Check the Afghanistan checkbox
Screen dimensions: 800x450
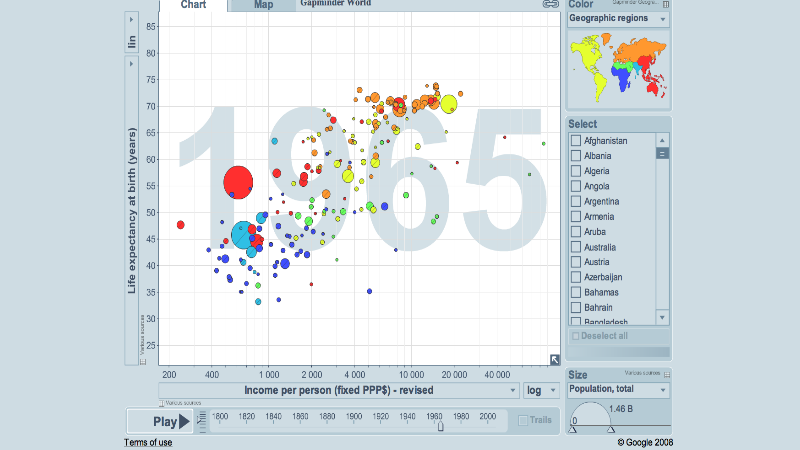pos(575,141)
